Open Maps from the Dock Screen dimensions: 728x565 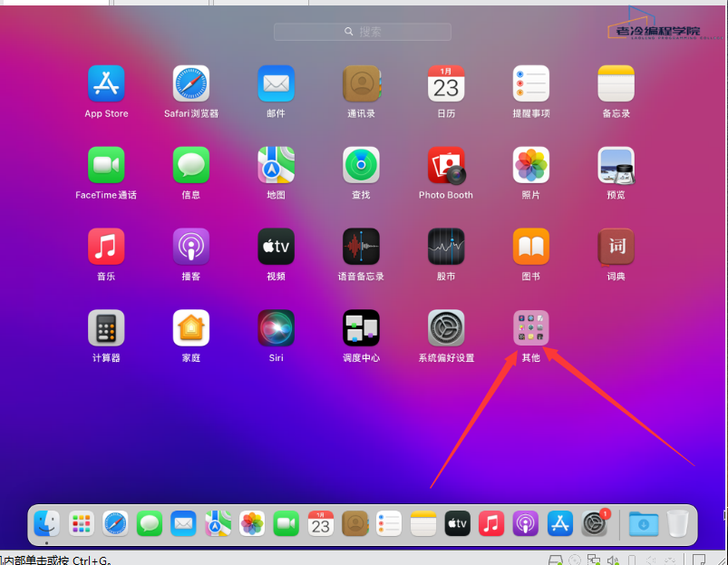(218, 523)
